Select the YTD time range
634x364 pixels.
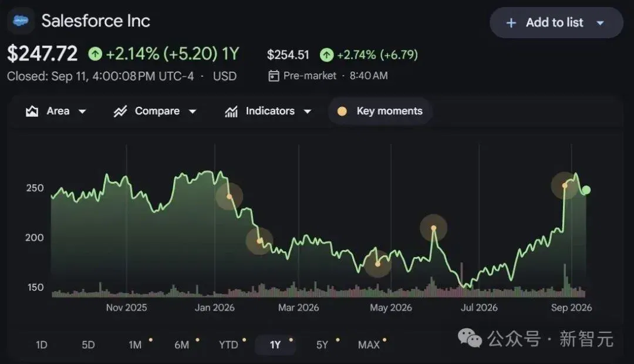click(x=228, y=345)
